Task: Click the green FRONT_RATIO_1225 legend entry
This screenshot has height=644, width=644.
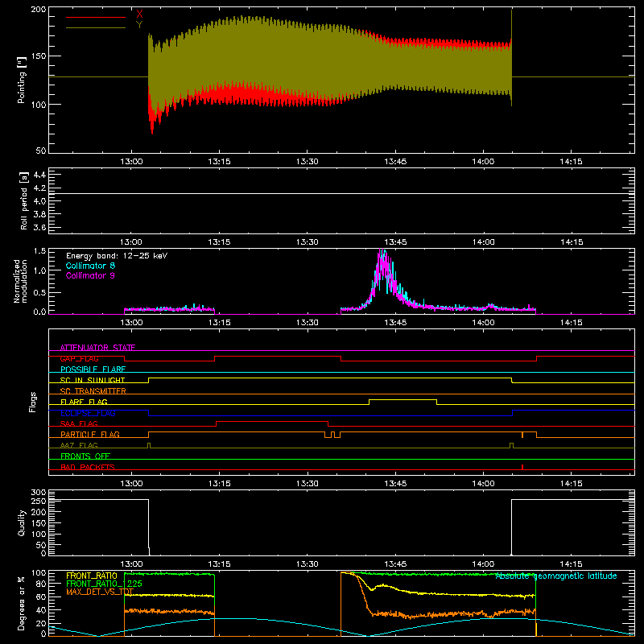Action: point(105,584)
